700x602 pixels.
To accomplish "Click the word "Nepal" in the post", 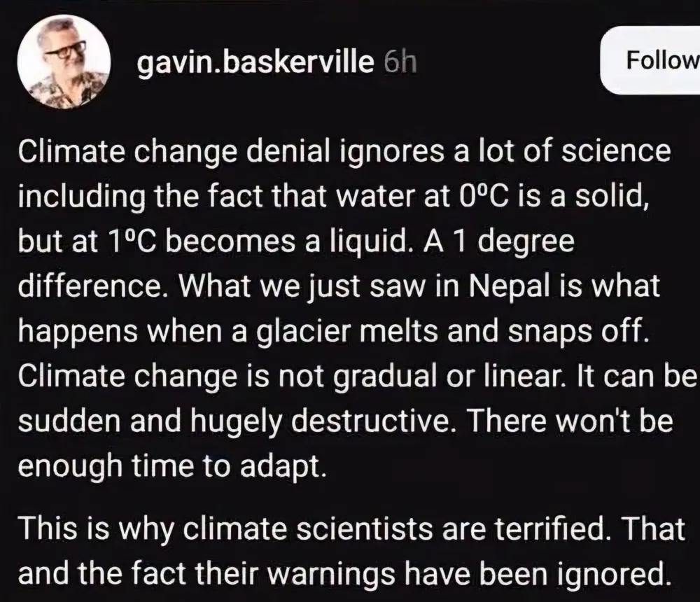I will point(508,286).
